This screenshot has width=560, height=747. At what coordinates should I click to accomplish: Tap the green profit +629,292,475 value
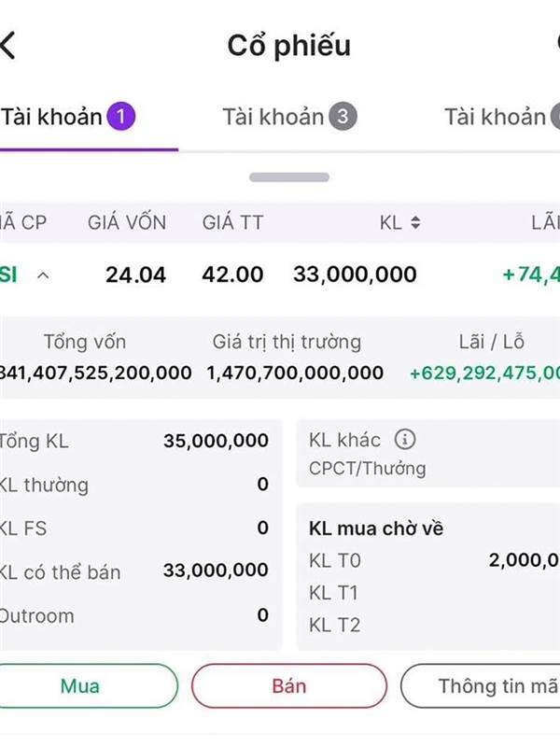tap(484, 373)
